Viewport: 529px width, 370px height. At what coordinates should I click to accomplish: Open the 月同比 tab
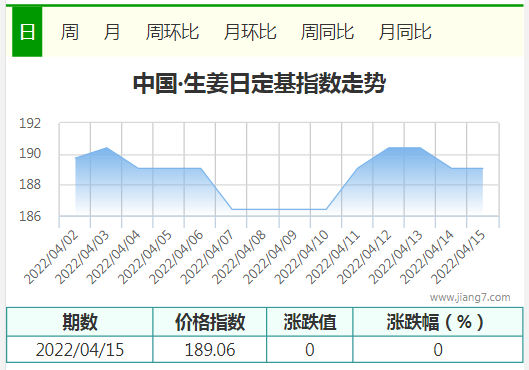pyautogui.click(x=405, y=32)
